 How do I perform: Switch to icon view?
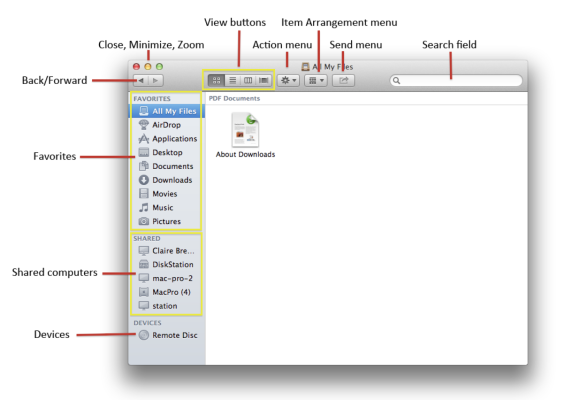(x=216, y=80)
